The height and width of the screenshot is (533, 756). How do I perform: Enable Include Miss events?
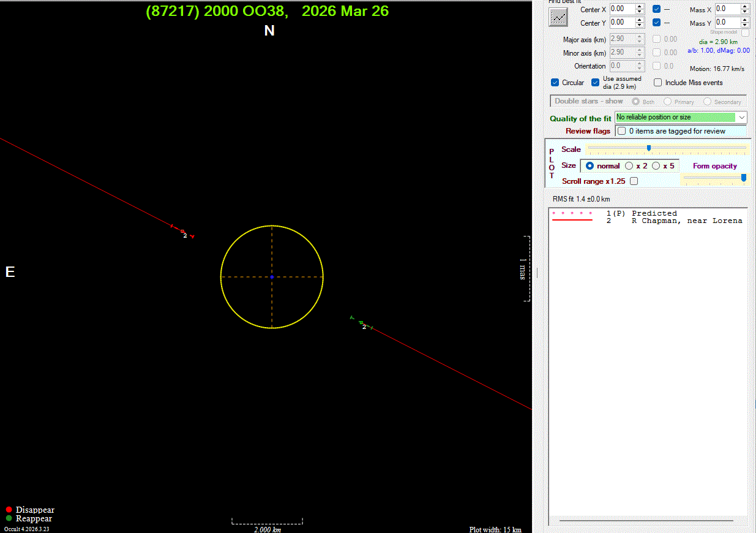[658, 83]
